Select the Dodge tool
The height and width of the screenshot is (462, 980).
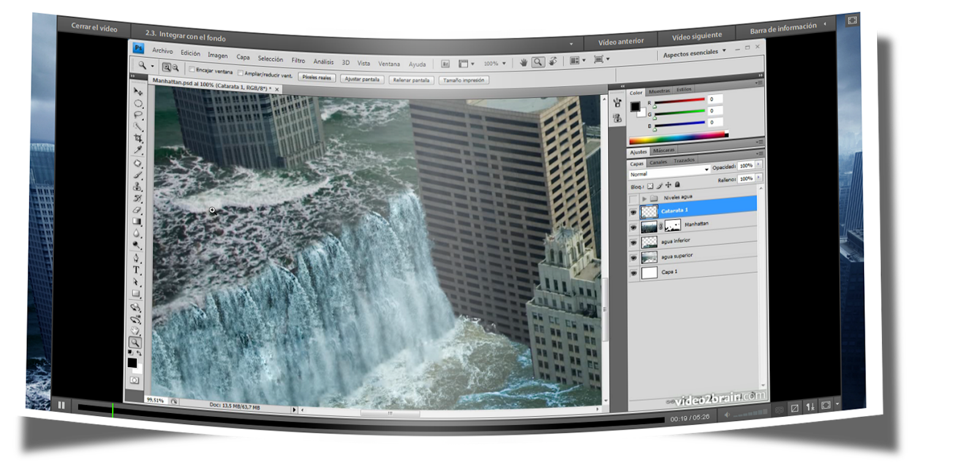coord(137,245)
